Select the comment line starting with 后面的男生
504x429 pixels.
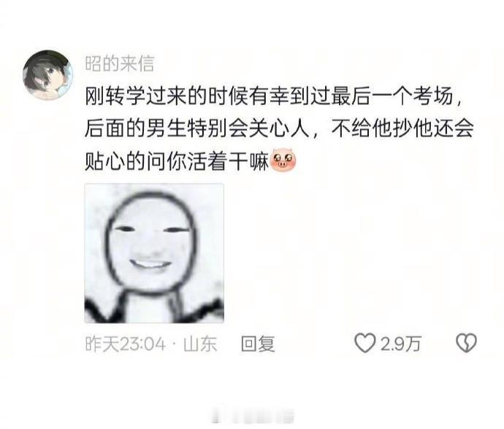279,128
